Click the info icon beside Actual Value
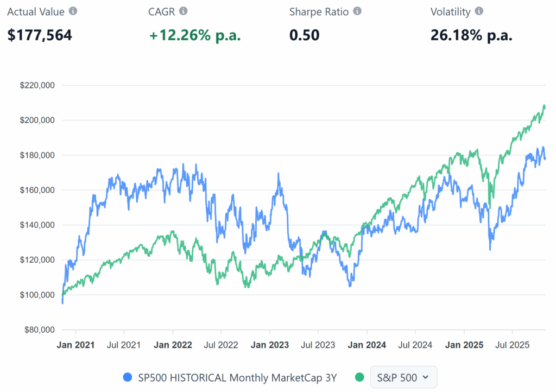556x392 pixels. pos(73,11)
